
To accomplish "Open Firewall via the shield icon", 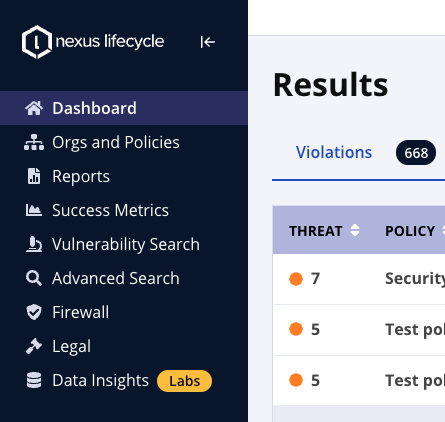I will click(x=34, y=312).
